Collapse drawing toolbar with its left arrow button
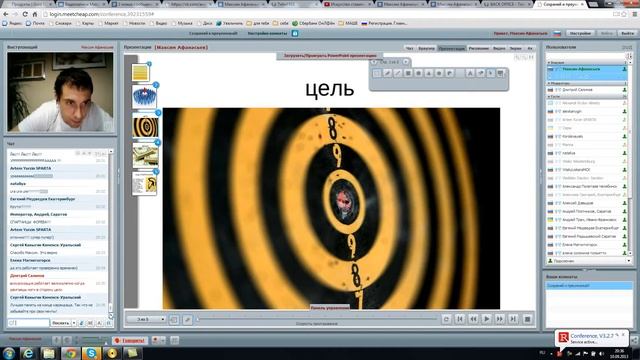The image size is (640, 360). 374,62
